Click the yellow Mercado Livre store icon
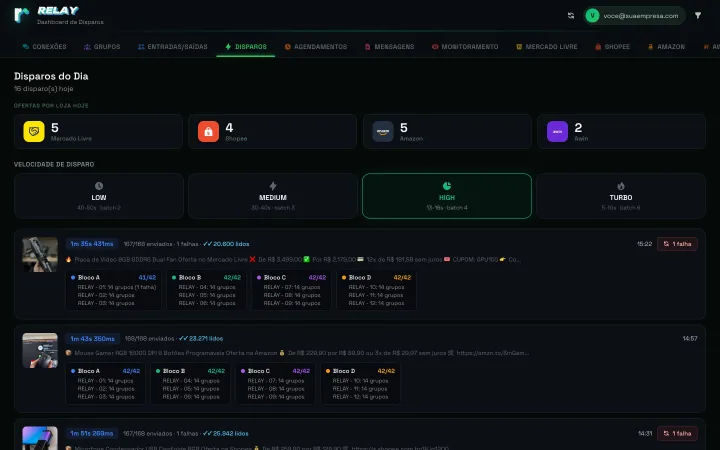The height and width of the screenshot is (450, 720). click(34, 132)
